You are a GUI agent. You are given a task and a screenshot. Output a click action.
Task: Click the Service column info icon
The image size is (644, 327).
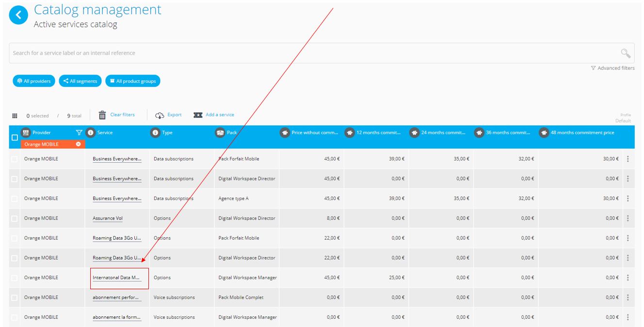point(90,132)
